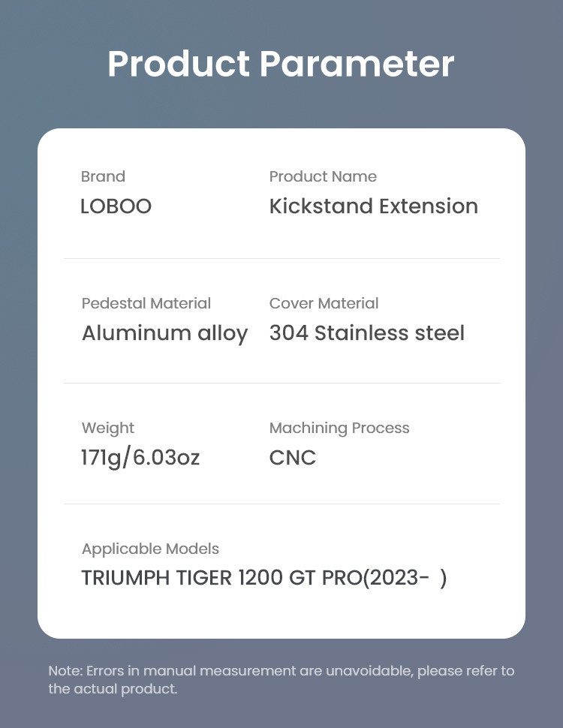Select the TRIUMPH TIGER 1200 GT PRO text
The height and width of the screenshot is (728, 563).
click(221, 579)
